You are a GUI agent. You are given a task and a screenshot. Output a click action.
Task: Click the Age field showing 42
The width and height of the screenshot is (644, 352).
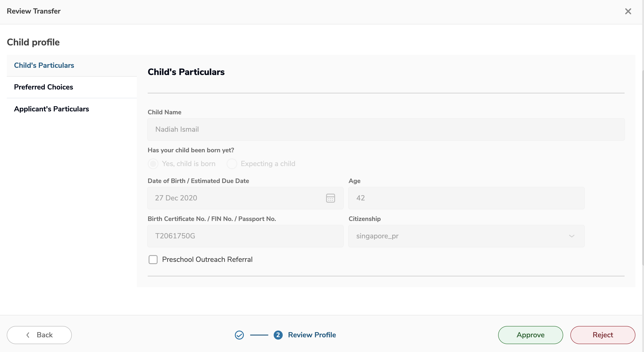coord(466,198)
